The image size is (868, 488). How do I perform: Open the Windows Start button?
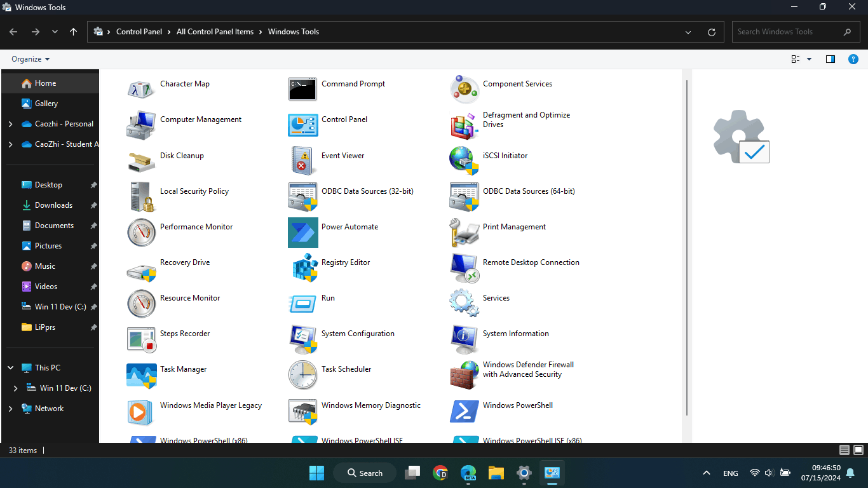pyautogui.click(x=316, y=473)
